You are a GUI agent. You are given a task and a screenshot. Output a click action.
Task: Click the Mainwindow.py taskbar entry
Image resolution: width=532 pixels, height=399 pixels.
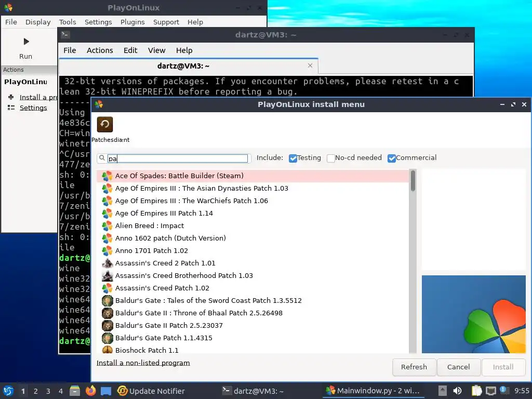pos(373,391)
